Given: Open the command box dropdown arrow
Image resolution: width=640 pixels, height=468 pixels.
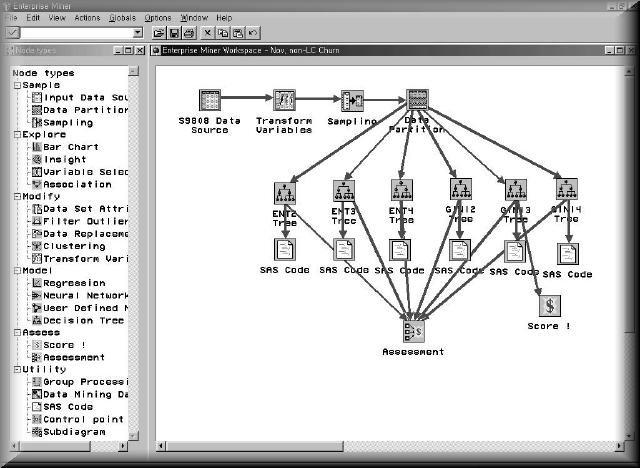Looking at the screenshot, I should click(x=138, y=33).
